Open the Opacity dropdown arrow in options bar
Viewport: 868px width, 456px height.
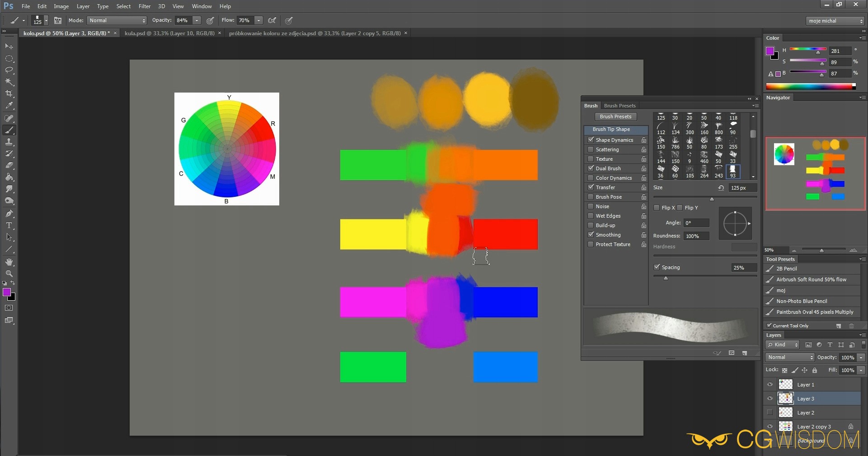click(197, 20)
